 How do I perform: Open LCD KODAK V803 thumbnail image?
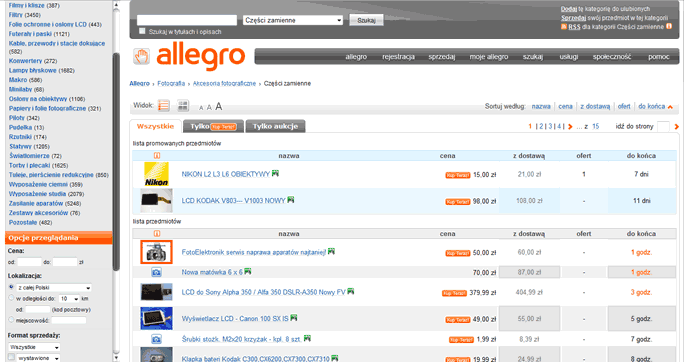coord(156,201)
